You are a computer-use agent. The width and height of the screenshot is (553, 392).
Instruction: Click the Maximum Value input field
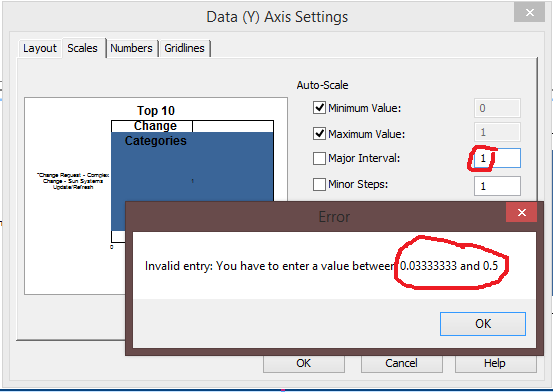pyautogui.click(x=497, y=132)
